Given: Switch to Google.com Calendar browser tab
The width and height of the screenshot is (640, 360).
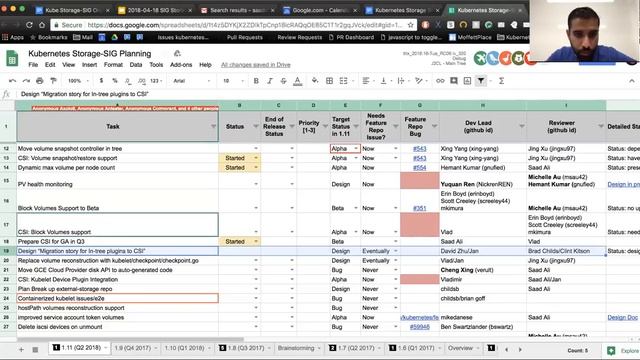Looking at the screenshot, I should [320, 10].
